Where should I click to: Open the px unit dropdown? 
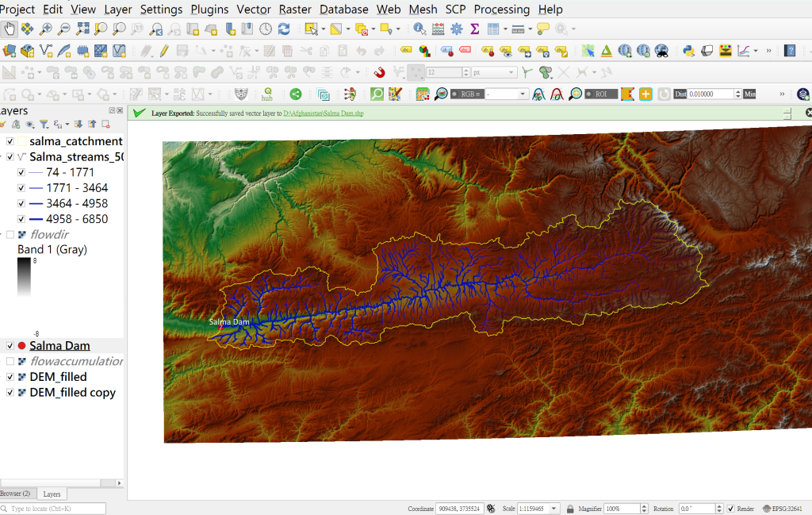[494, 72]
